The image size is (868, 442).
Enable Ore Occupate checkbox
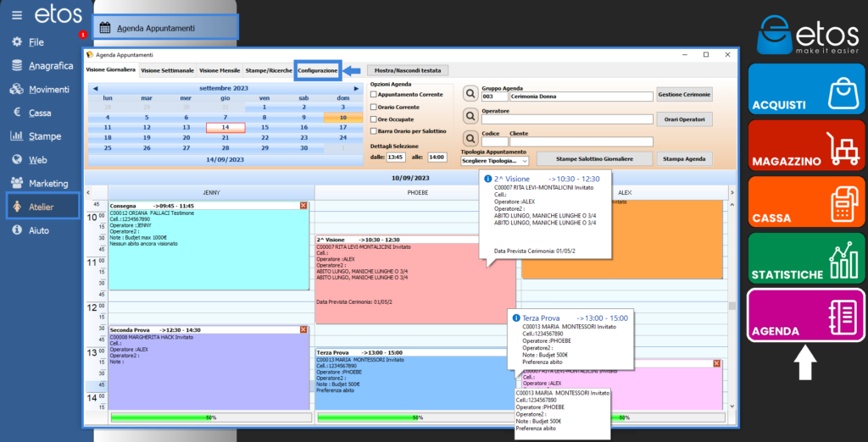[x=374, y=119]
